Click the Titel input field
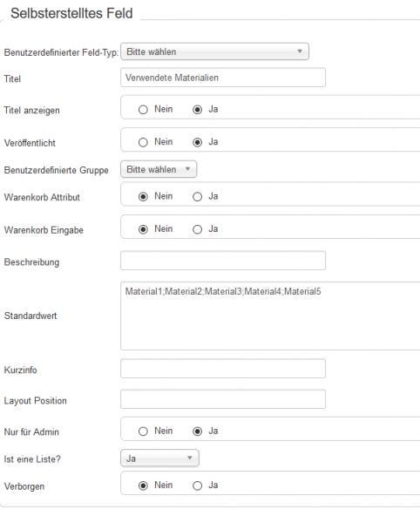This screenshot has width=420, height=523. (x=223, y=78)
